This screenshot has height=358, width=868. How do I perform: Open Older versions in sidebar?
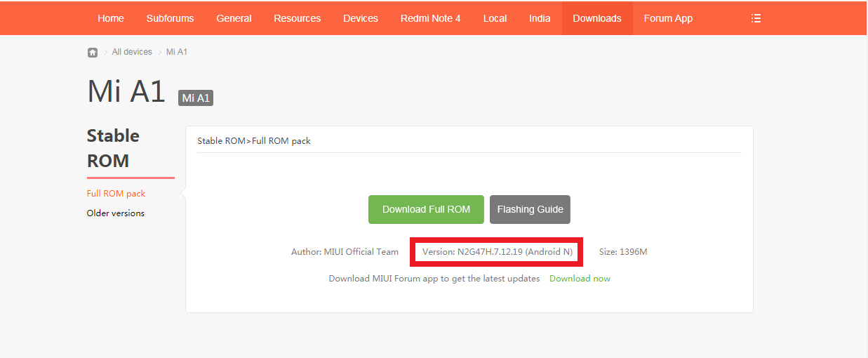(x=116, y=213)
